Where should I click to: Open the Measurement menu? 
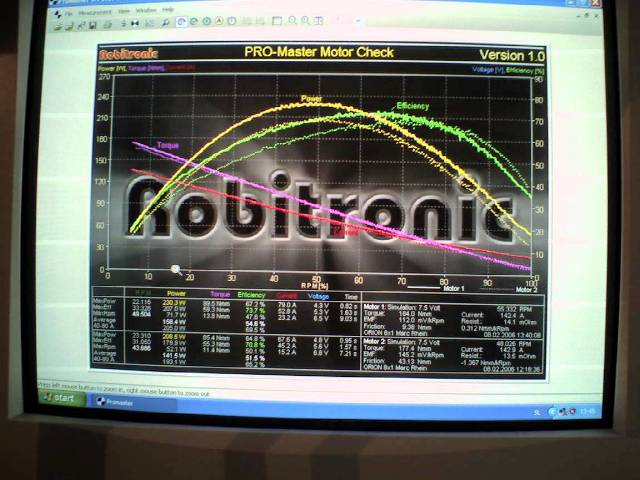click(x=95, y=13)
